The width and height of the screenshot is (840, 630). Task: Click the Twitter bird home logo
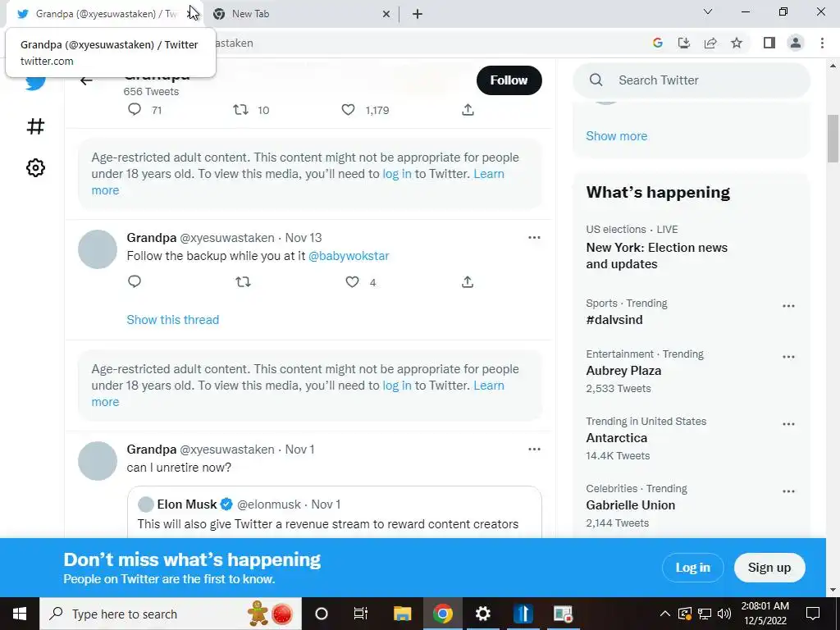pos(35,83)
